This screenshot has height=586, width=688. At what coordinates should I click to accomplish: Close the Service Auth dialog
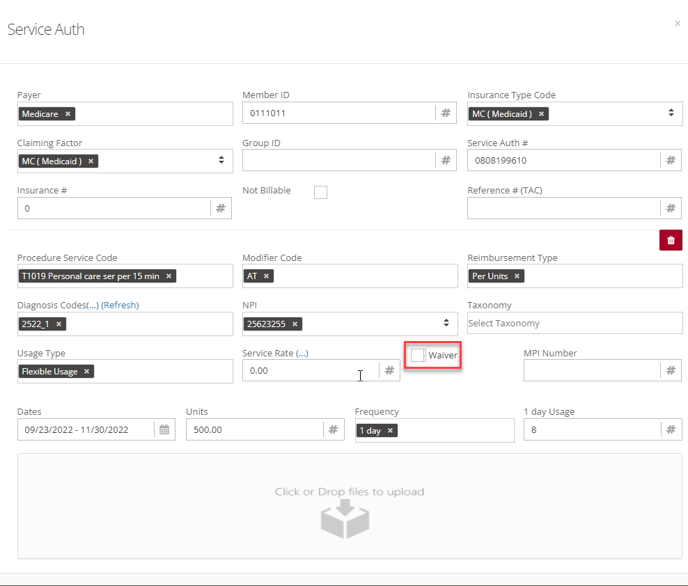click(x=677, y=23)
